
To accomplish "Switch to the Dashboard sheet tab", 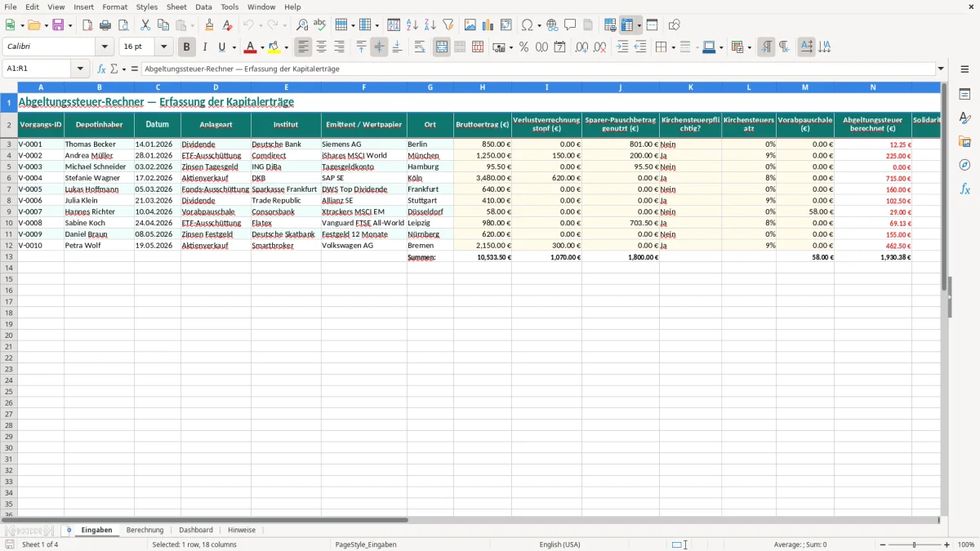I will tap(196, 530).
